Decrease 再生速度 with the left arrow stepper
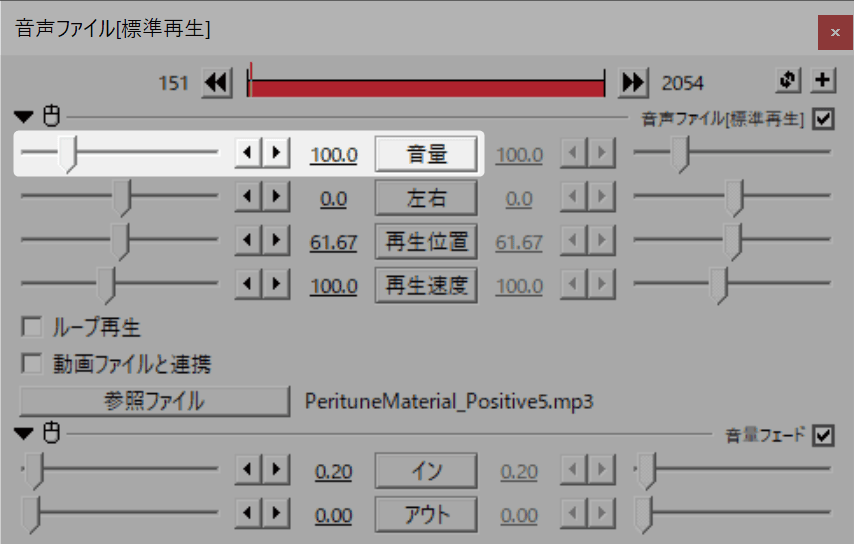 pos(248,283)
